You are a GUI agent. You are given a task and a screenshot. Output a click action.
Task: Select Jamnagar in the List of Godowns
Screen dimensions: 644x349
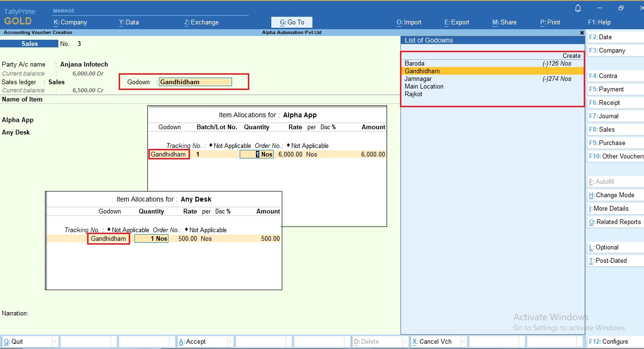tap(418, 79)
